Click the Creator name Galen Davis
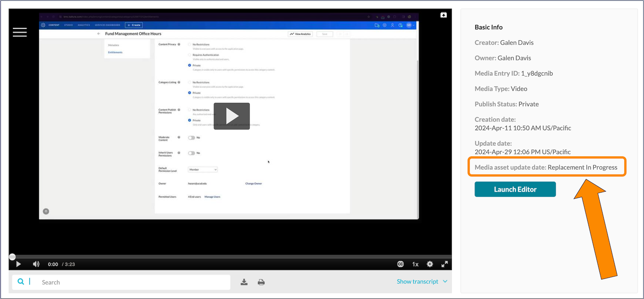Screen dimensions: 644x299 517,43
